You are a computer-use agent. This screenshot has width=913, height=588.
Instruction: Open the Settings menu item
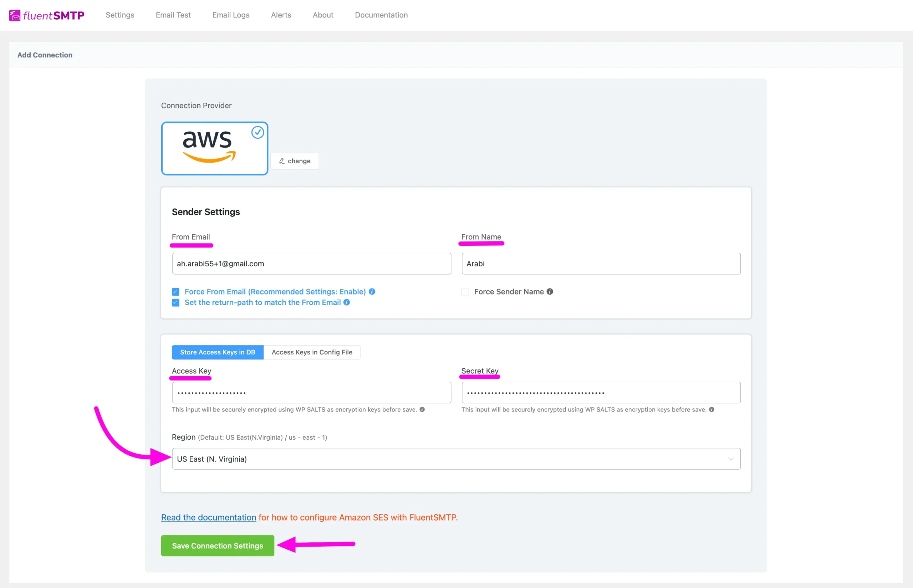click(120, 15)
